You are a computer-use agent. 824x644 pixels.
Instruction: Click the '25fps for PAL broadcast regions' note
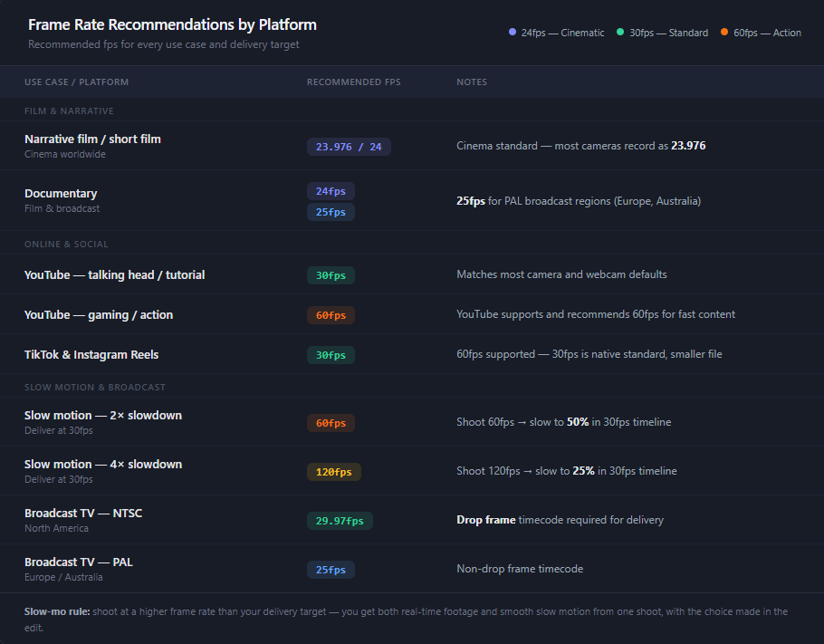point(578,201)
